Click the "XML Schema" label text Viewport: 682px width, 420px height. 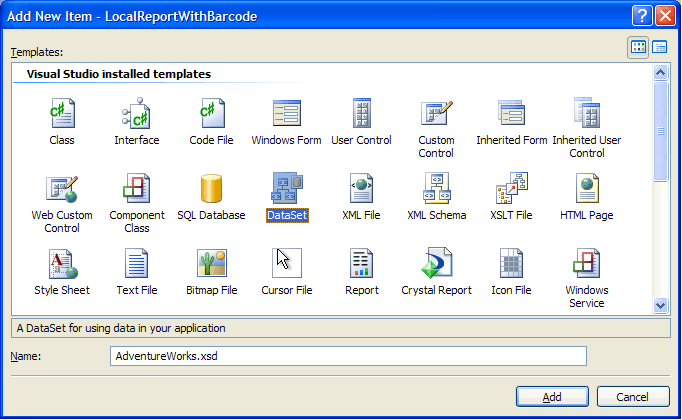pyautogui.click(x=437, y=215)
